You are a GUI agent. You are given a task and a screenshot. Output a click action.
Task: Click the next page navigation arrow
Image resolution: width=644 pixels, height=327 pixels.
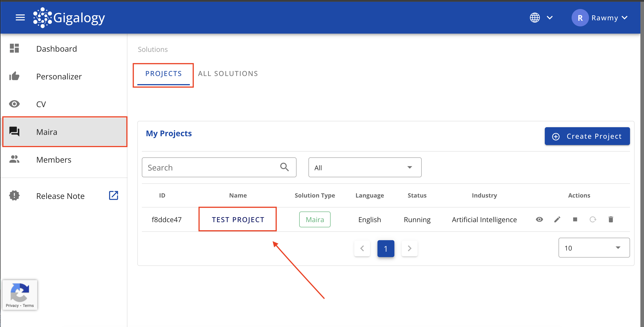(x=409, y=249)
